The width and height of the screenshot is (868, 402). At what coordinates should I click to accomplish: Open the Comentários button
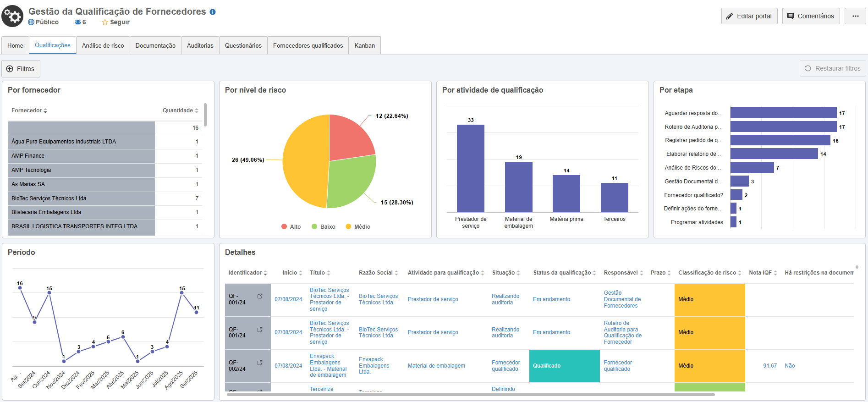tap(810, 16)
